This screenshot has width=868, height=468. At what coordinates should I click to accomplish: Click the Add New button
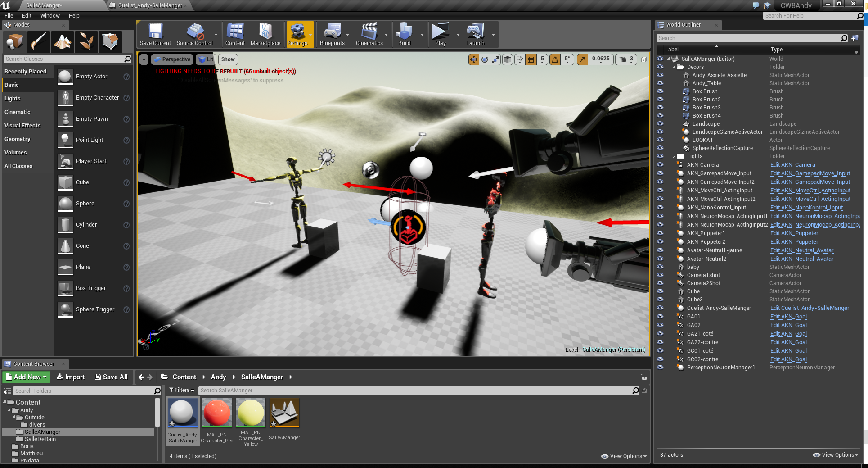[27, 377]
